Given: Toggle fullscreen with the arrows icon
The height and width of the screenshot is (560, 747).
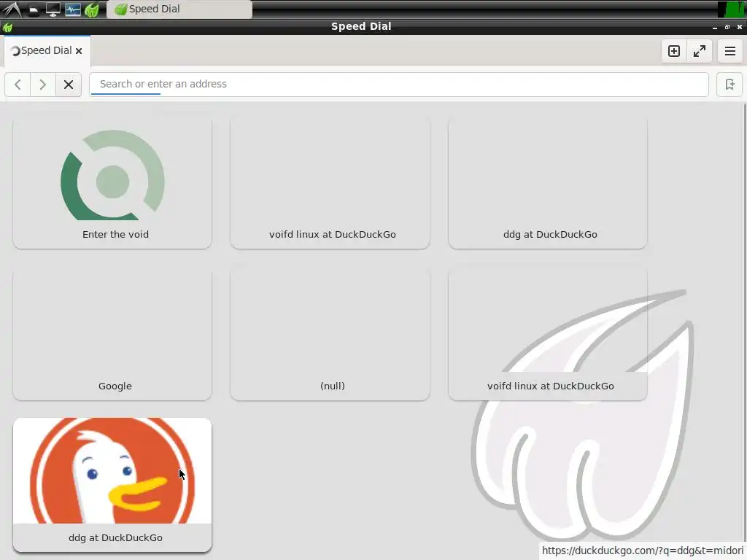Looking at the screenshot, I should click(700, 51).
